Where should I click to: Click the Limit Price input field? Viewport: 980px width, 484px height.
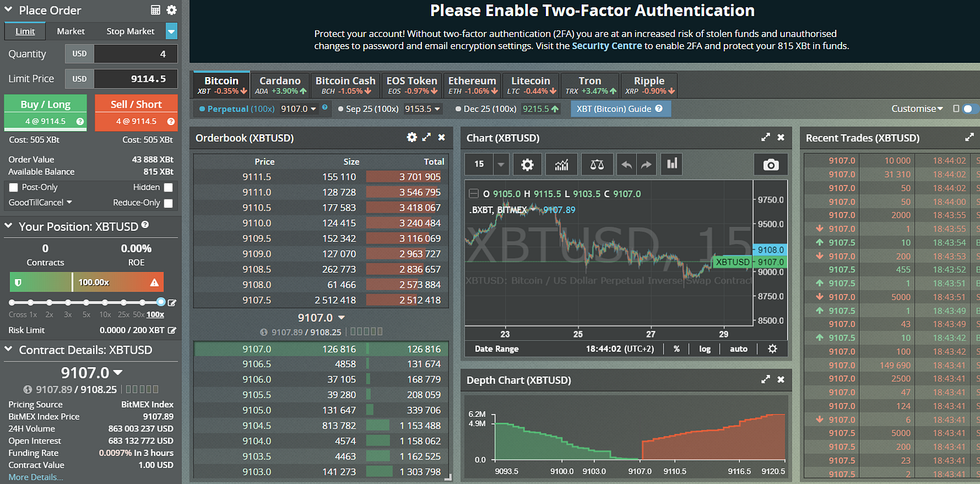pyautogui.click(x=135, y=78)
